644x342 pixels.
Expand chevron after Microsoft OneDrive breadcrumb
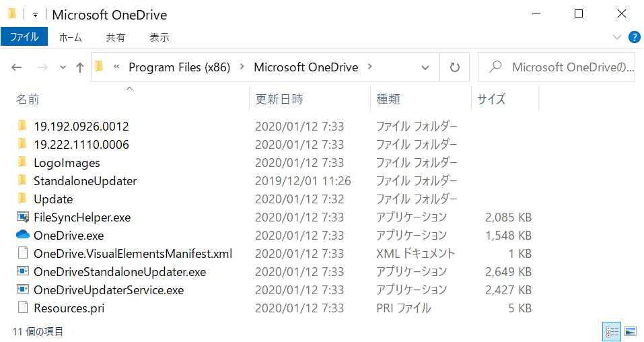(369, 67)
